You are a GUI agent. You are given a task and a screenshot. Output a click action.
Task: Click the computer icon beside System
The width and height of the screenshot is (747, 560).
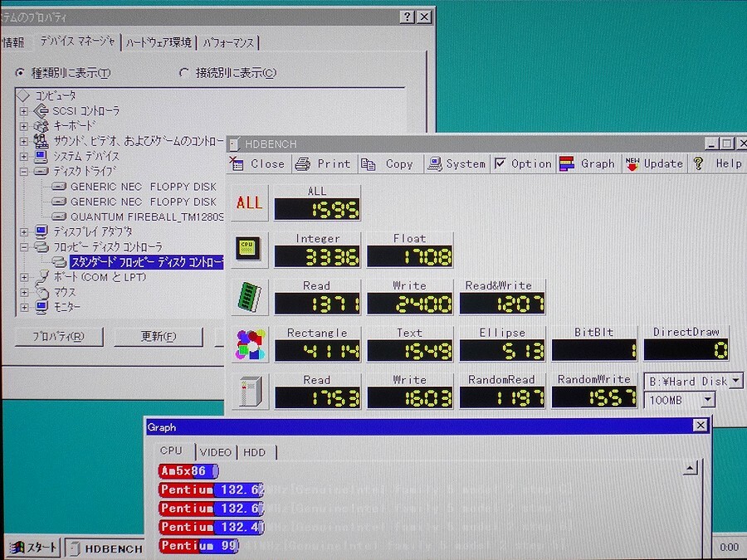click(434, 164)
